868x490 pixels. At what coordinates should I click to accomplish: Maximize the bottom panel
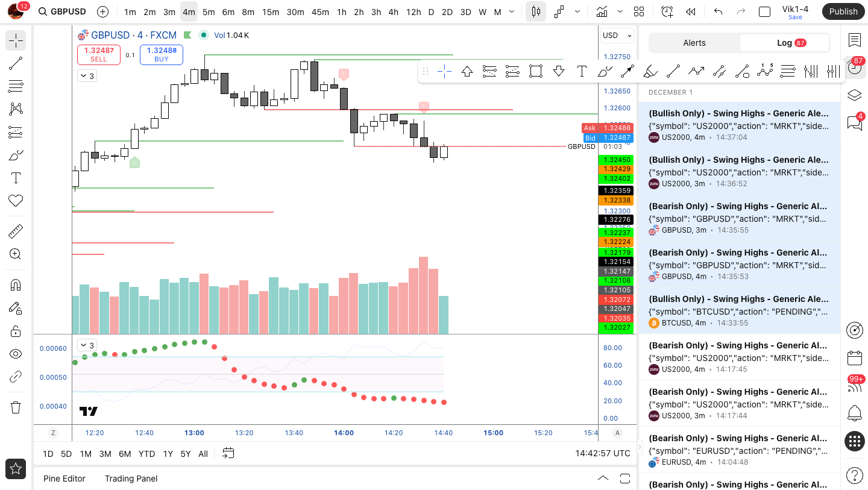625,479
